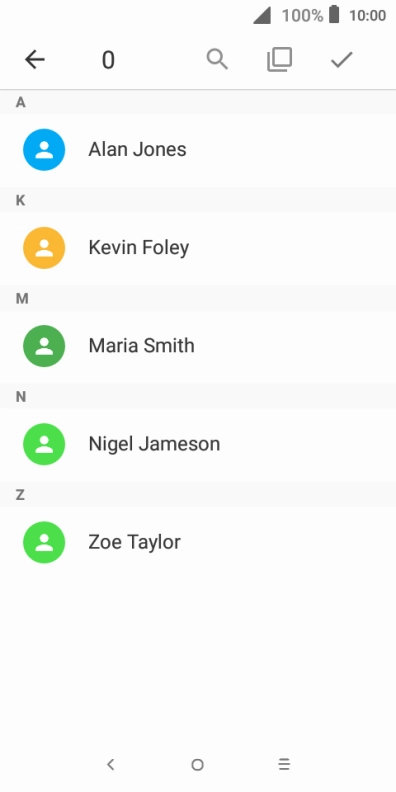Tap the Android home circle button
The height and width of the screenshot is (792, 396).
point(197,765)
